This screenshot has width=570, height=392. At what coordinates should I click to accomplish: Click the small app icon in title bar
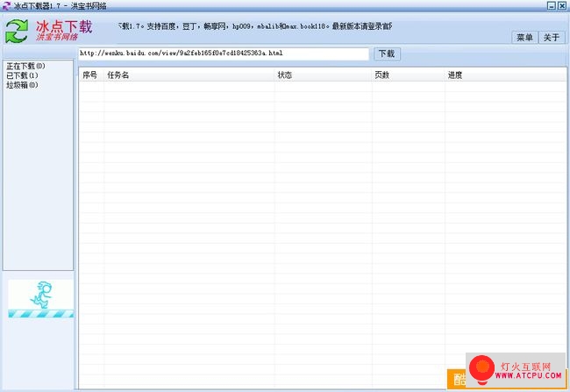pos(6,5)
